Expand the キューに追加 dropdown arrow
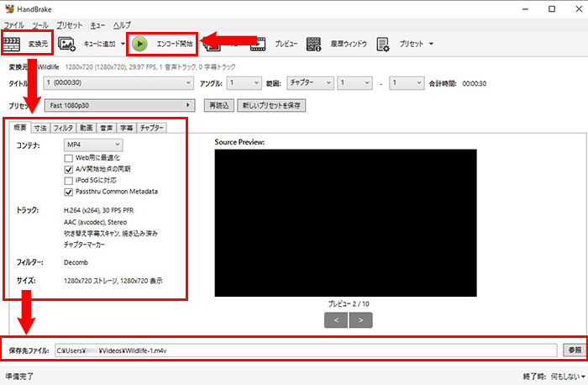 point(123,44)
